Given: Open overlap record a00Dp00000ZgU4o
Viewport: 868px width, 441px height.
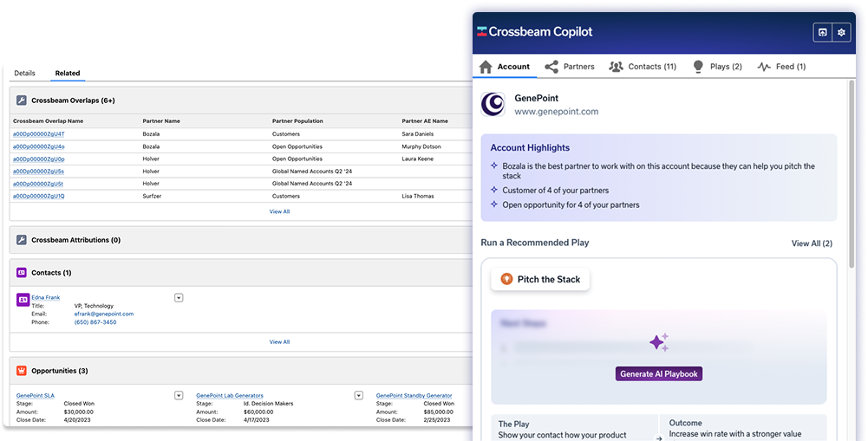Looking at the screenshot, I should pos(39,146).
